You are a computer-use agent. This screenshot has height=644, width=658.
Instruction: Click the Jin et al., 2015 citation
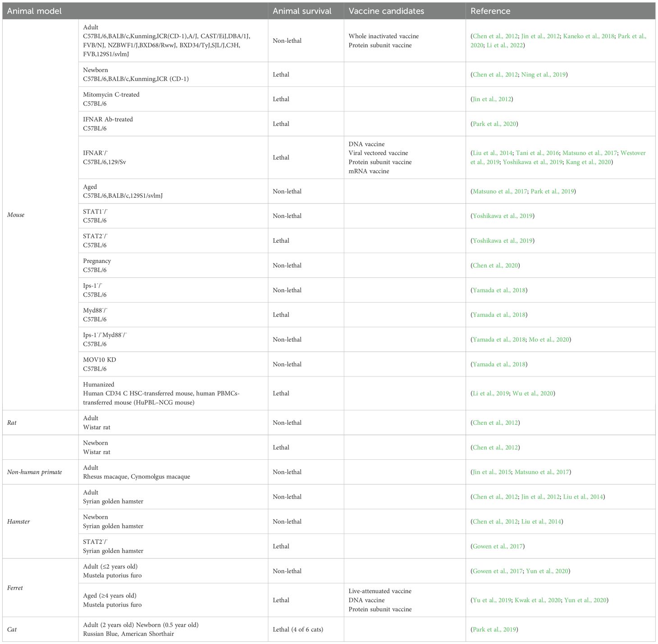coord(492,472)
